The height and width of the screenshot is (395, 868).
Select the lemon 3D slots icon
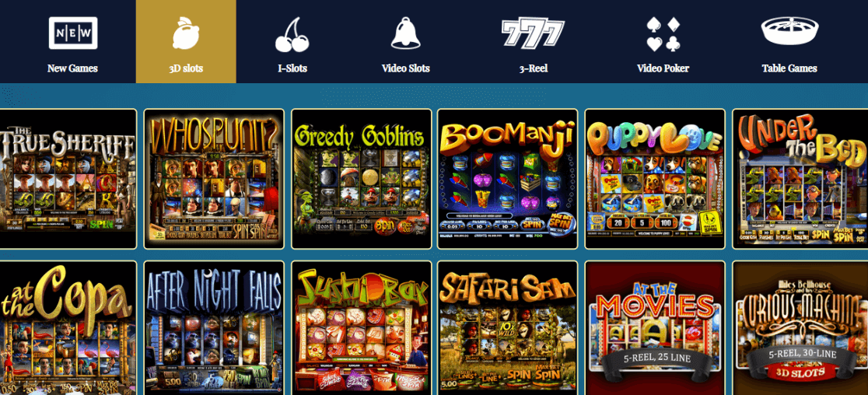click(186, 33)
